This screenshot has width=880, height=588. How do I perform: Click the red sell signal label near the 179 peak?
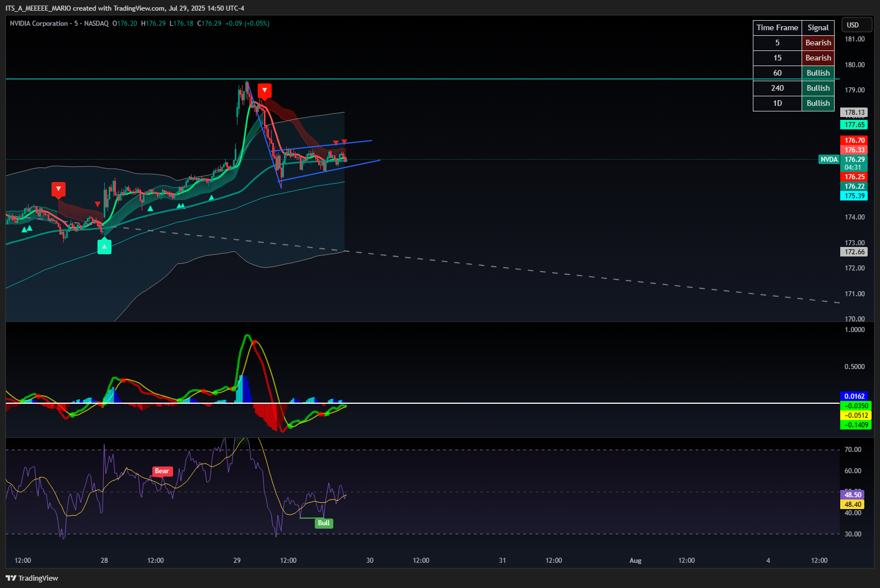tap(264, 90)
